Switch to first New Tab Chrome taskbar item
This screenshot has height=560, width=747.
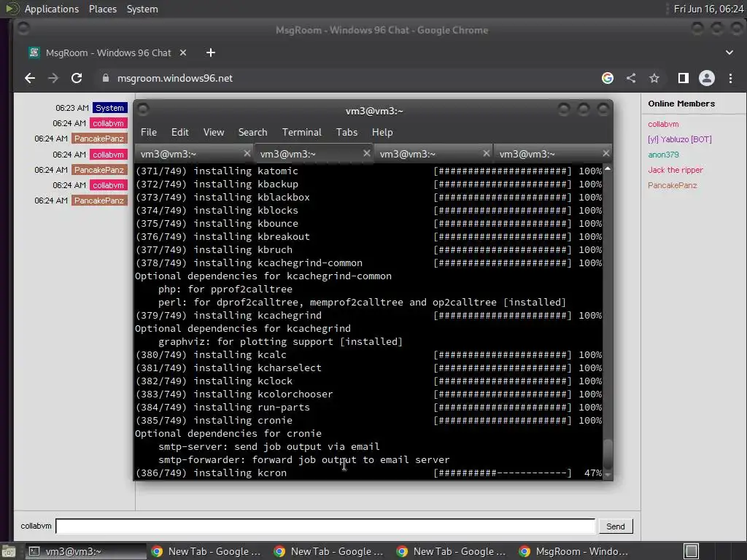coord(206,551)
